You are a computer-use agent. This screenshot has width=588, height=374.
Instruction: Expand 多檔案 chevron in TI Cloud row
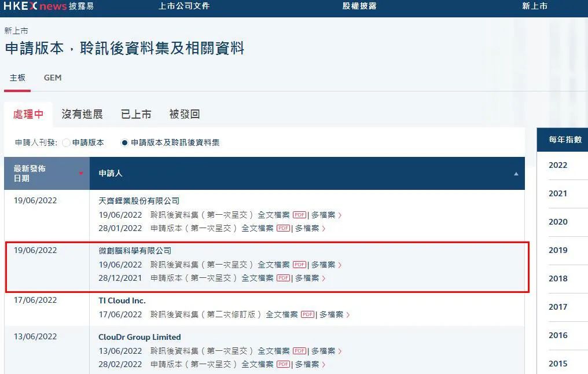(x=347, y=316)
